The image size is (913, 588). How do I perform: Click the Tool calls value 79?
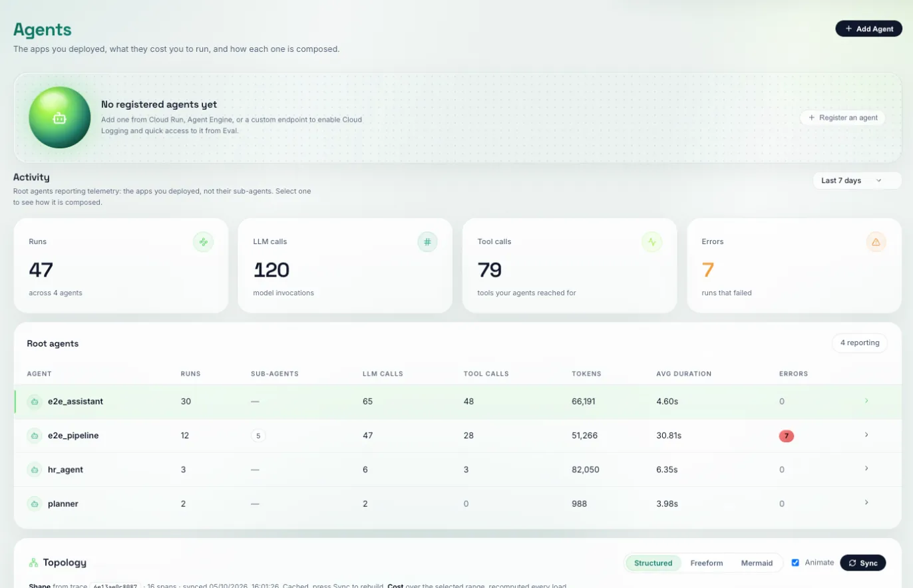[x=490, y=270]
